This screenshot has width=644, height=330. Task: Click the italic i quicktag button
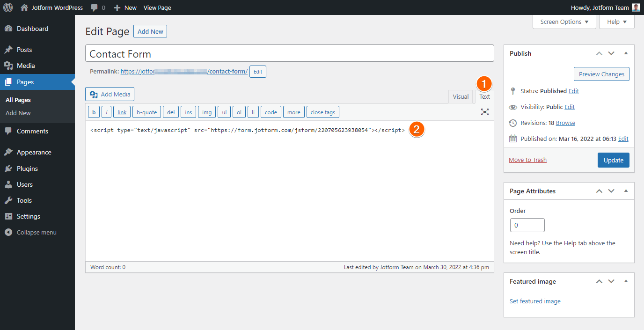[x=107, y=112]
